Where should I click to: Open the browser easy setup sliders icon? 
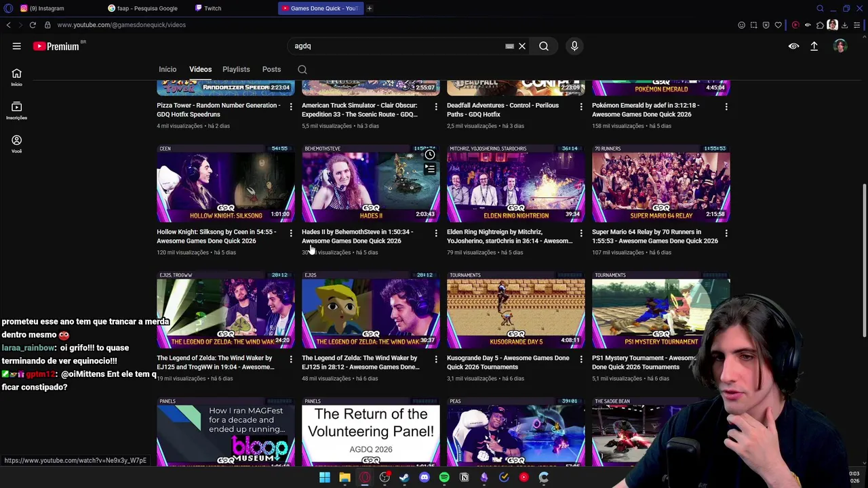point(857,25)
